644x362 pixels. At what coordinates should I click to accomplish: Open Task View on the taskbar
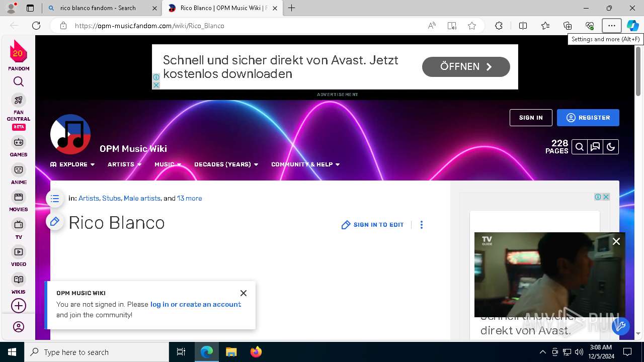tap(181, 352)
